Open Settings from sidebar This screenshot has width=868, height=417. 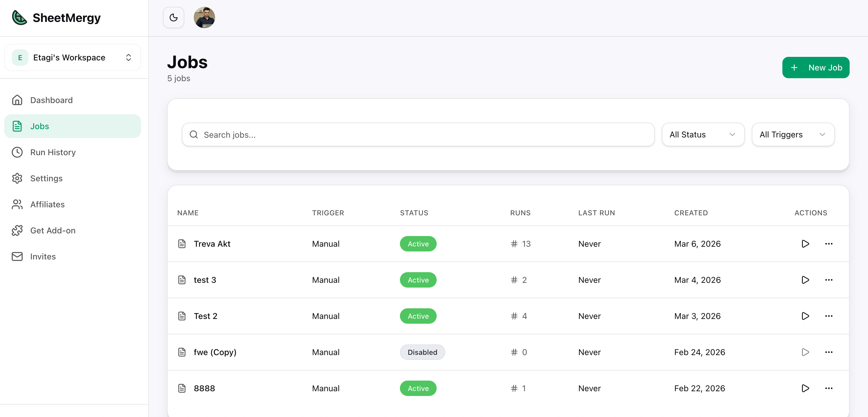pyautogui.click(x=46, y=178)
